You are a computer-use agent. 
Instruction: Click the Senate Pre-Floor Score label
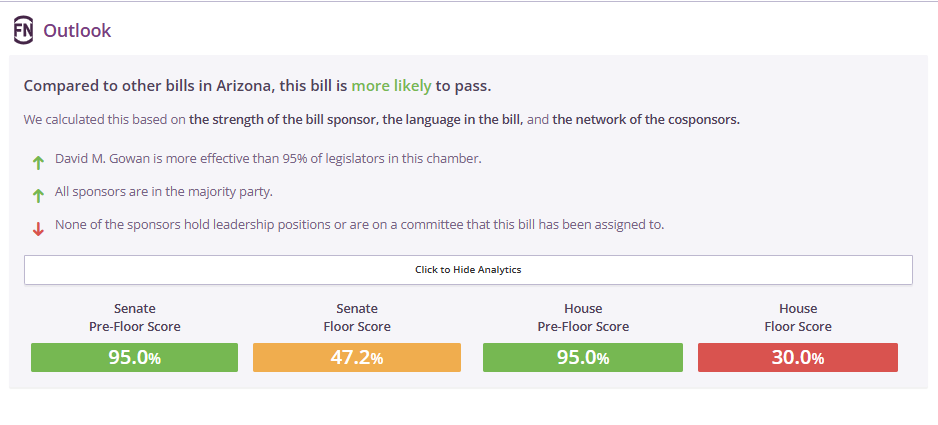pyautogui.click(x=135, y=318)
